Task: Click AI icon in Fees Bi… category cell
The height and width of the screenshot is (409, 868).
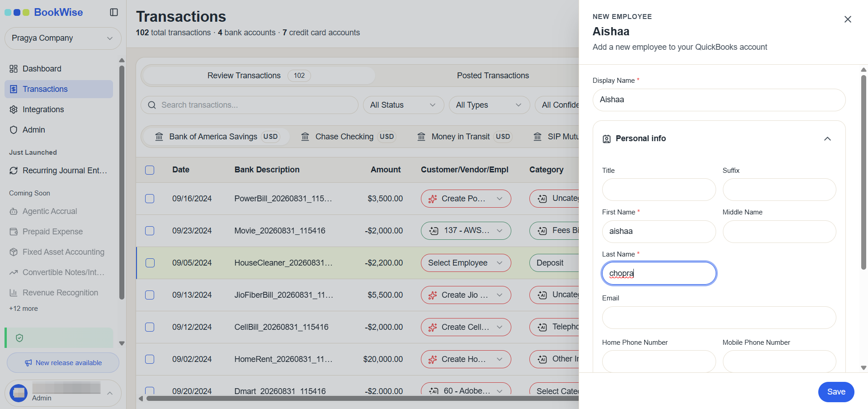Action: coord(542,231)
